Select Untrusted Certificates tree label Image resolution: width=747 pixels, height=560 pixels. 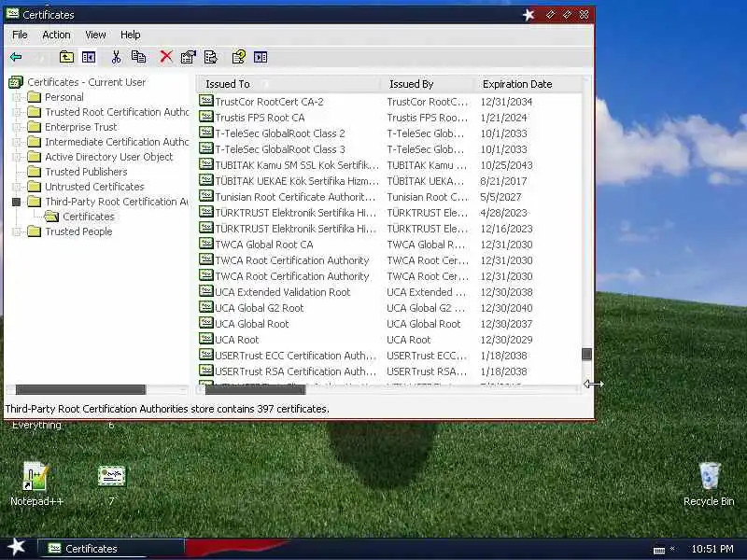pos(94,187)
